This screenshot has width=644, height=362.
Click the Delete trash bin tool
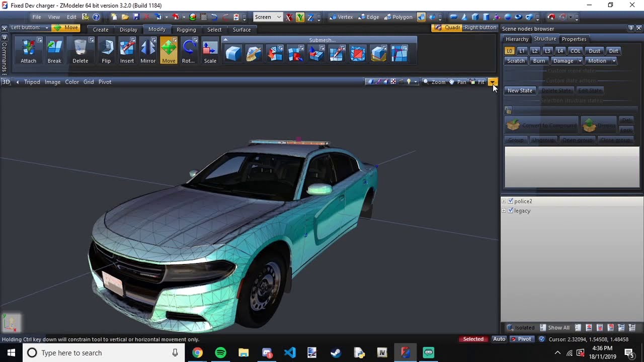pos(80,51)
